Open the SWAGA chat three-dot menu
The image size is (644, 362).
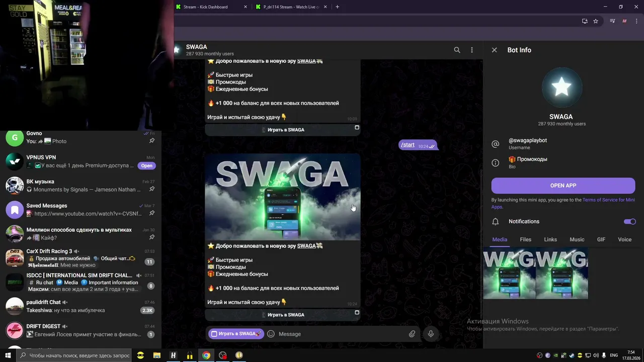tap(471, 50)
